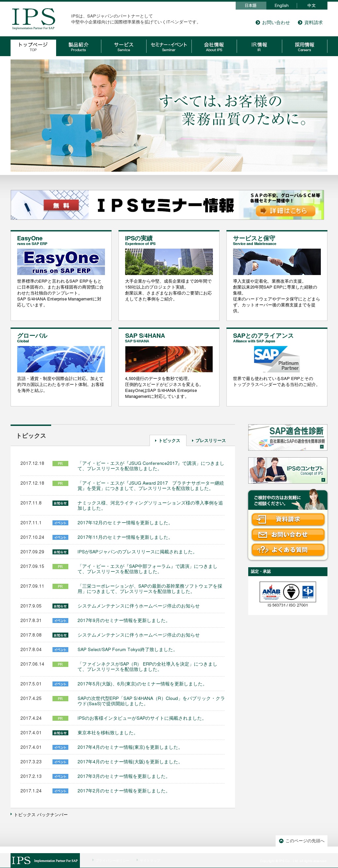Click このページの先頭へ back-to-top button

(x=302, y=841)
